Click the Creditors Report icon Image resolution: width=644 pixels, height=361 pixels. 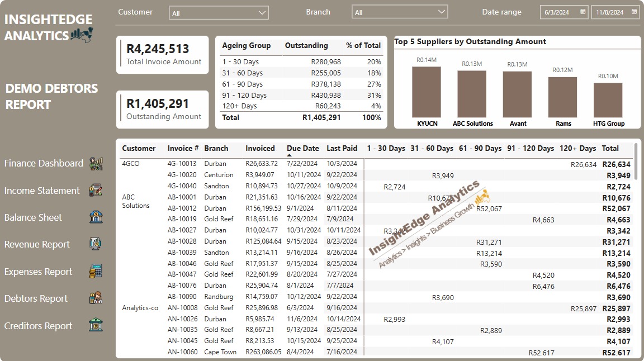[96, 325]
